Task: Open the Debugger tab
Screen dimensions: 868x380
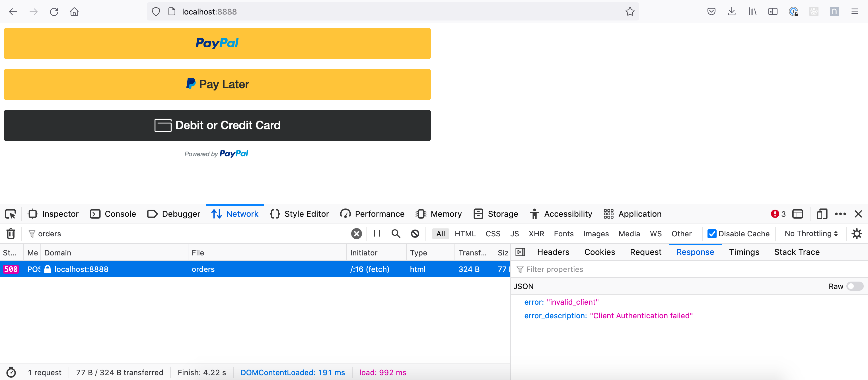Action: point(174,214)
